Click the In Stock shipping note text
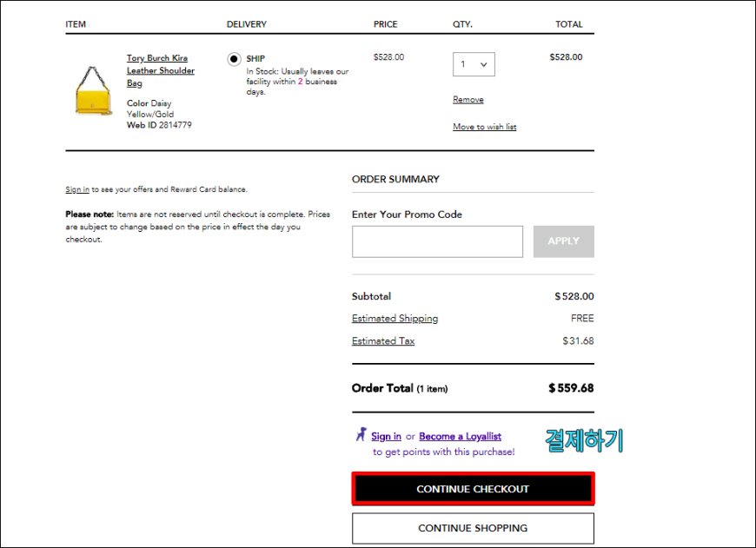 click(297, 82)
